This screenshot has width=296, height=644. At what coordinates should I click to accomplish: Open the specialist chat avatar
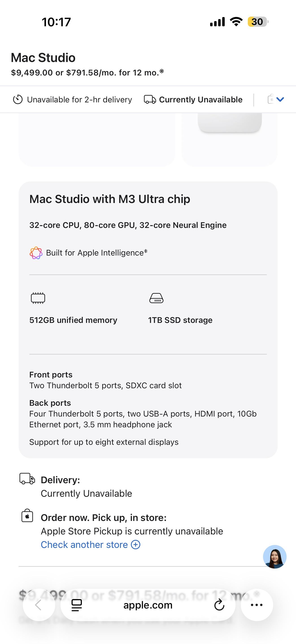[x=274, y=557]
